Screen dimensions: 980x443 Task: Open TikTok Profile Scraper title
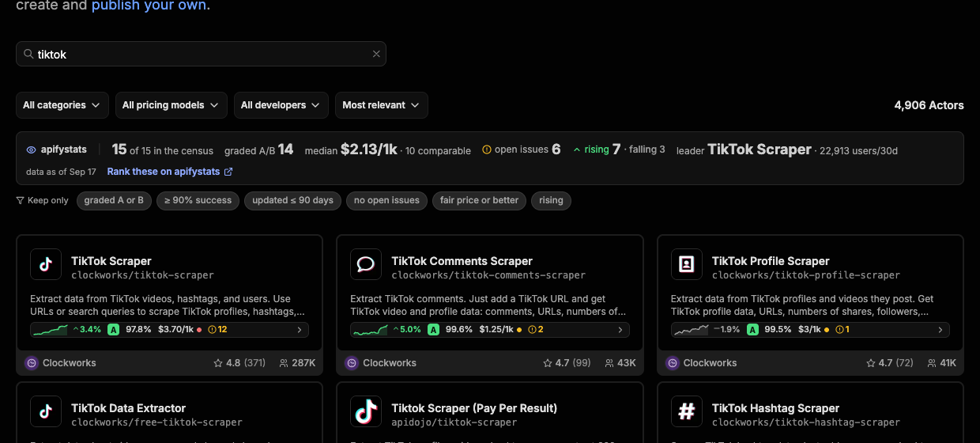pyautogui.click(x=771, y=261)
